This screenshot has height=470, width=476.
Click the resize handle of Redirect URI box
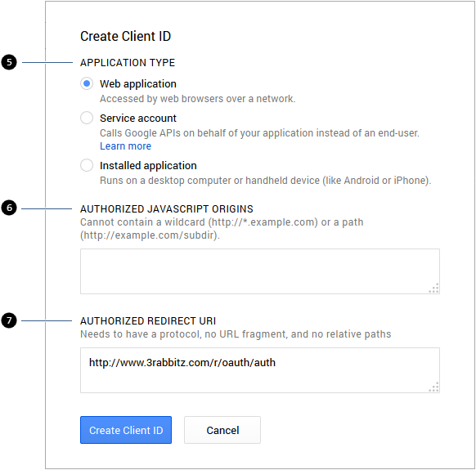[434, 387]
